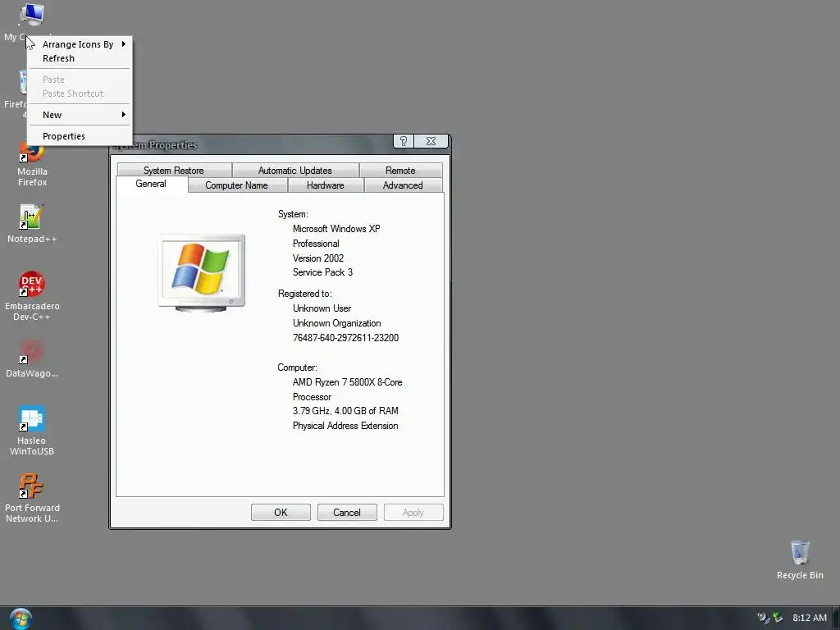Click the 3.79 GHz, 4.00 GB of RAM text
Screen dimensions: 840x630
[x=345, y=411]
